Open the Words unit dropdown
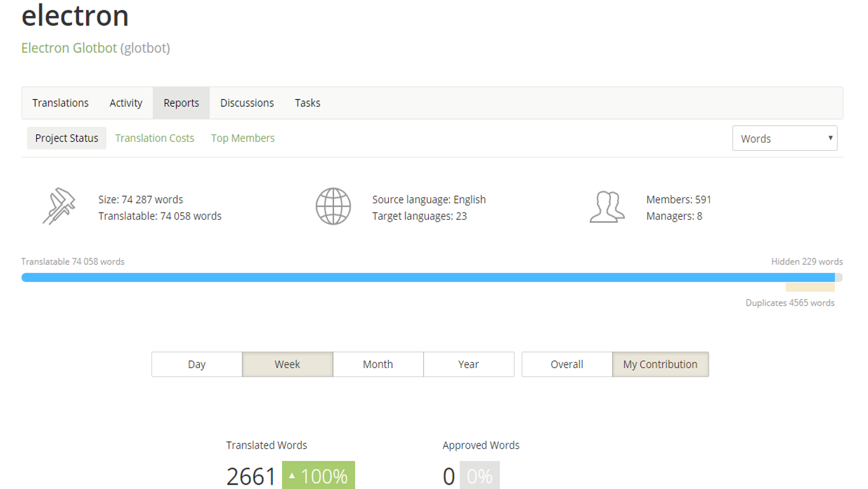This screenshot has height=489, width=868. 785,138
